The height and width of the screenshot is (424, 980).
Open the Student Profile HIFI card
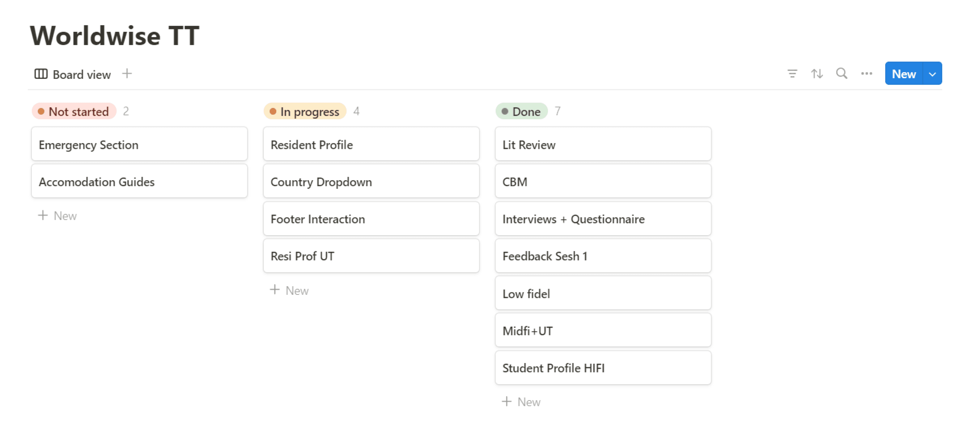point(603,368)
